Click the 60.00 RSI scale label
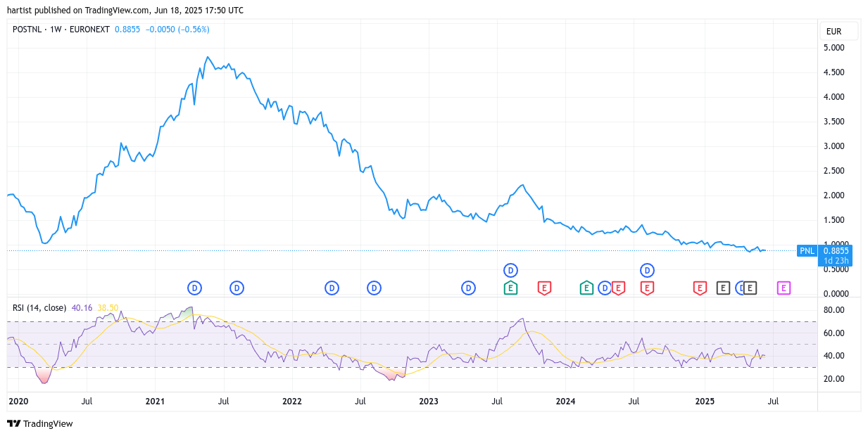This screenshot has height=436, width=868. click(x=834, y=333)
